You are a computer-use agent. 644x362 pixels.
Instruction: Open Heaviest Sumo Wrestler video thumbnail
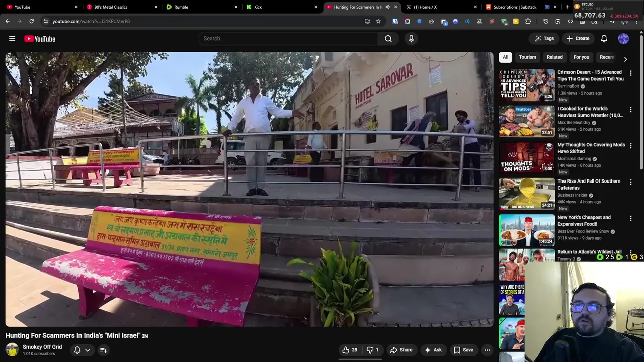tap(527, 121)
